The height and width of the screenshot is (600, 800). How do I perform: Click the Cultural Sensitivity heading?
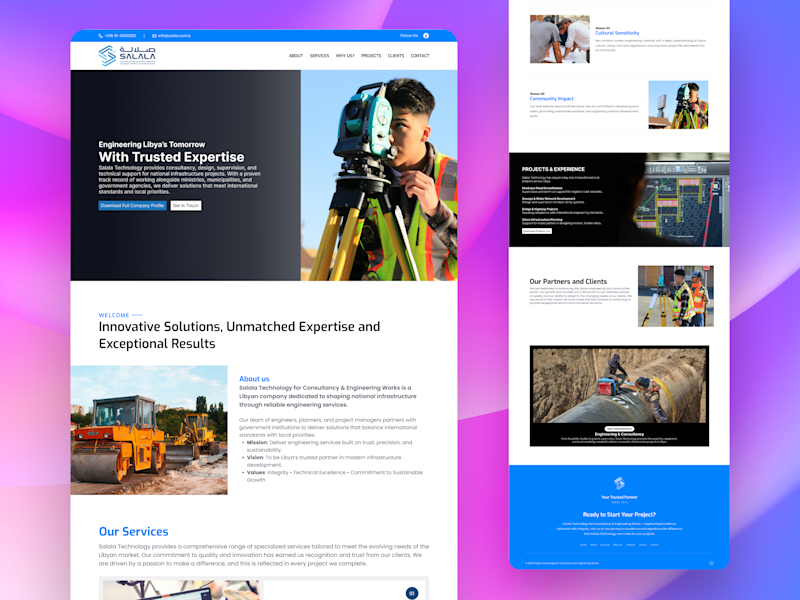[x=617, y=33]
